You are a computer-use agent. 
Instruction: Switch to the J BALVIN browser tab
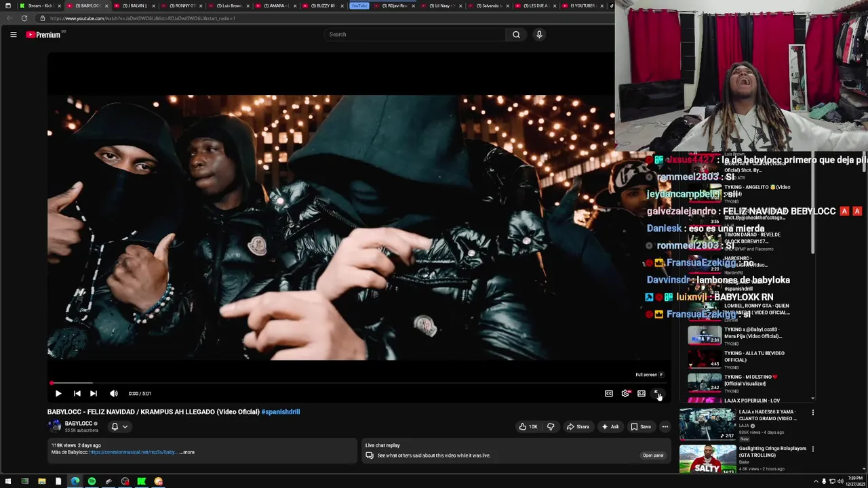point(134,5)
